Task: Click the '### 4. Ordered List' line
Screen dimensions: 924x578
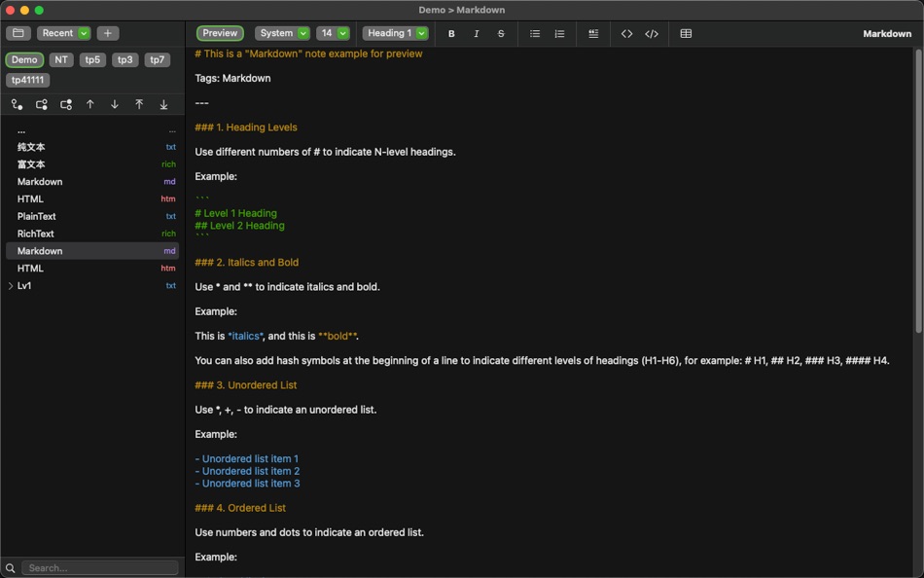Action: 240,508
